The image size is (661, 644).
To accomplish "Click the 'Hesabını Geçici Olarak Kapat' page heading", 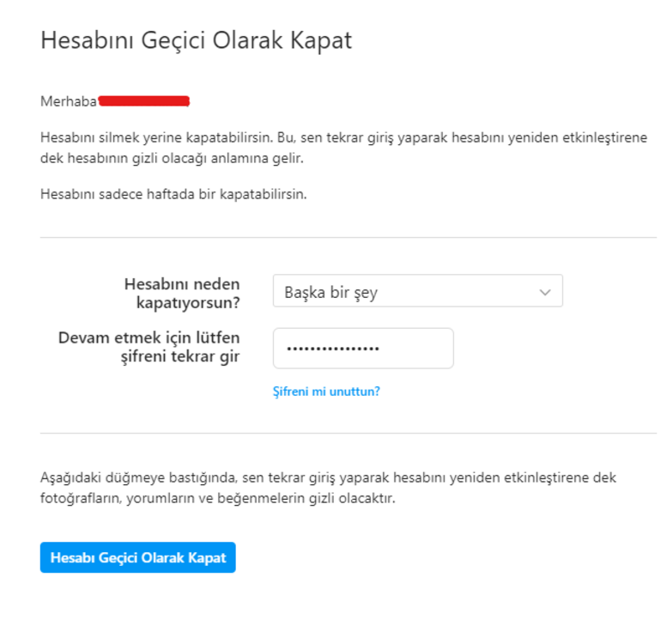I will (x=196, y=41).
